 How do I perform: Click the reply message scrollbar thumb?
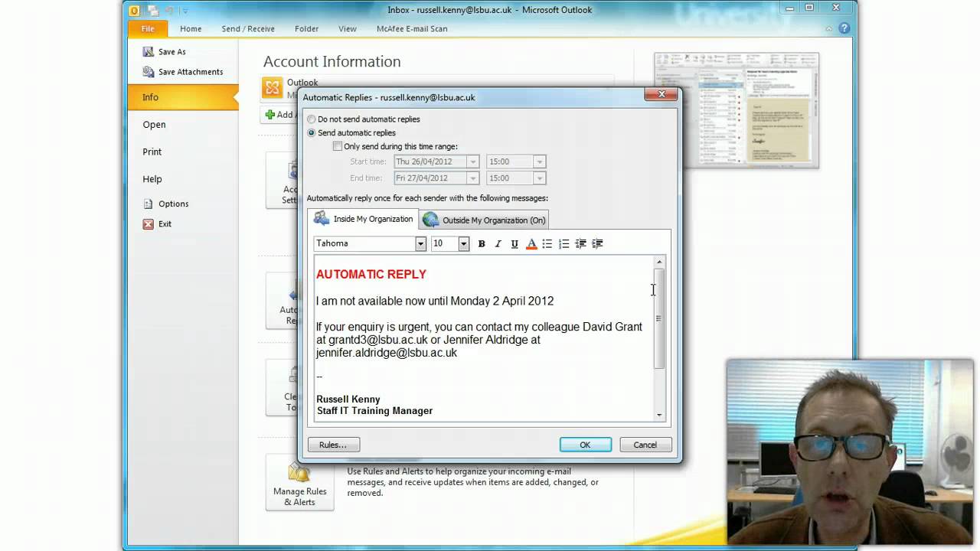[x=659, y=318]
